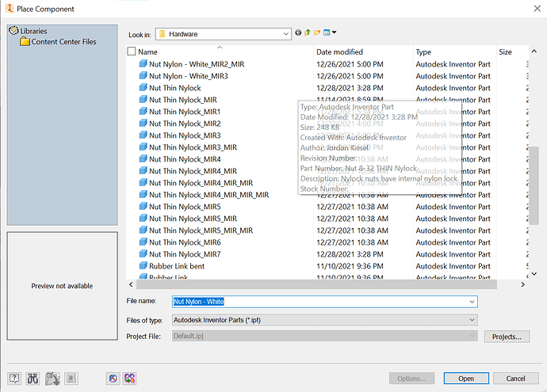Expand the File name history dropdown arrow
The width and height of the screenshot is (547, 392).
(472, 302)
